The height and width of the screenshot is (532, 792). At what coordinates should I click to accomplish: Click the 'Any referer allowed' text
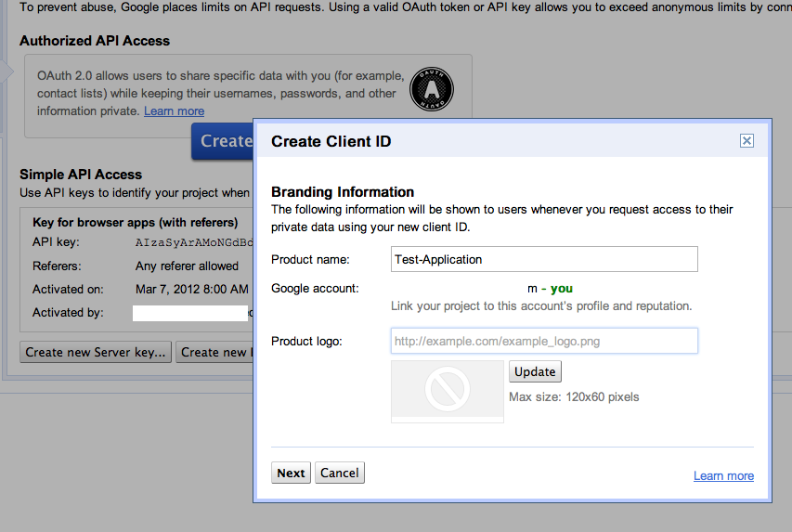187,266
